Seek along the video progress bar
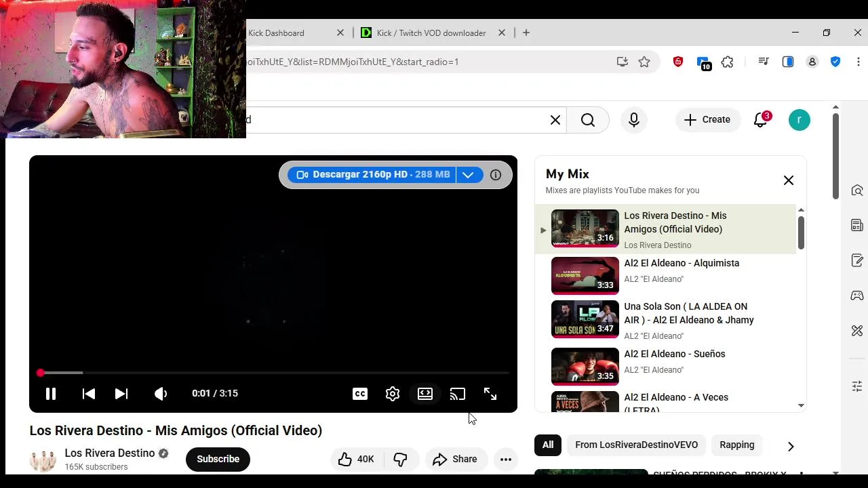 point(273,373)
